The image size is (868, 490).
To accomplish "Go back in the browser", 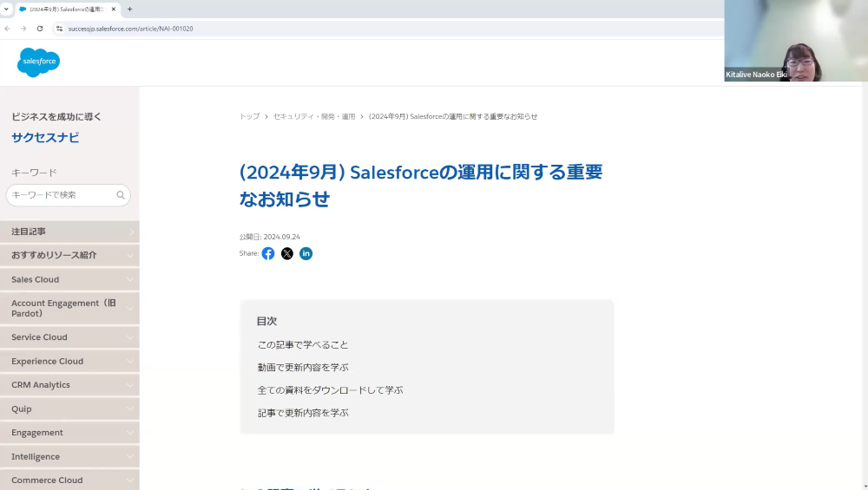I will pos(7,29).
